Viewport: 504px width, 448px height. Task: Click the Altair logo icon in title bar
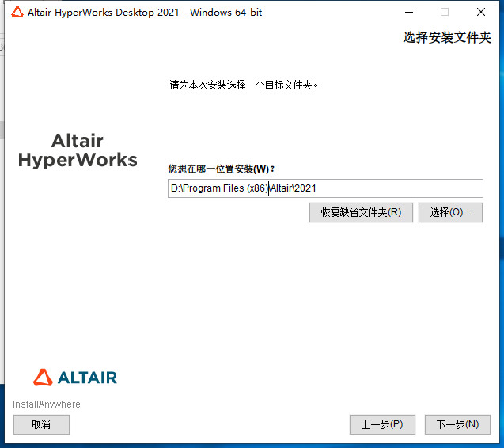click(17, 13)
